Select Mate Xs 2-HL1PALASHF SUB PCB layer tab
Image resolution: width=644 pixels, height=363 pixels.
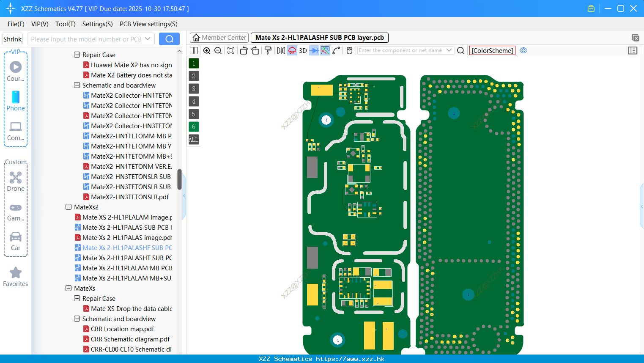(319, 38)
